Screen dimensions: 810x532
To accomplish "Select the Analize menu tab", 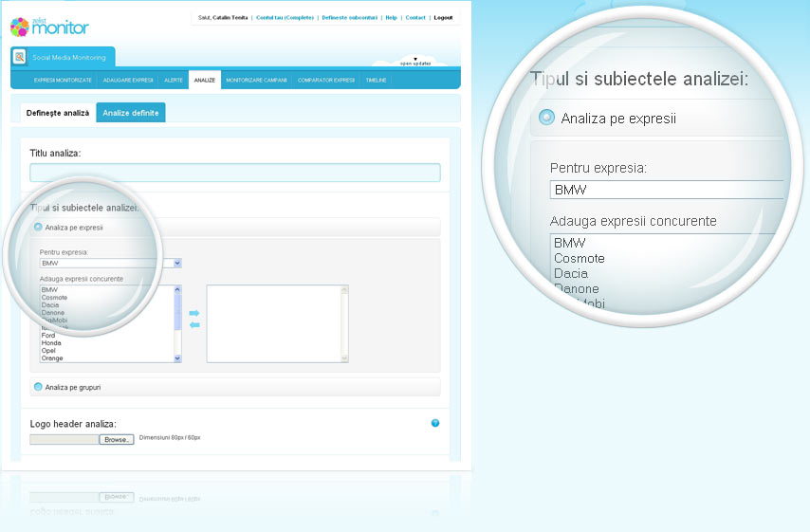I will pyautogui.click(x=205, y=80).
